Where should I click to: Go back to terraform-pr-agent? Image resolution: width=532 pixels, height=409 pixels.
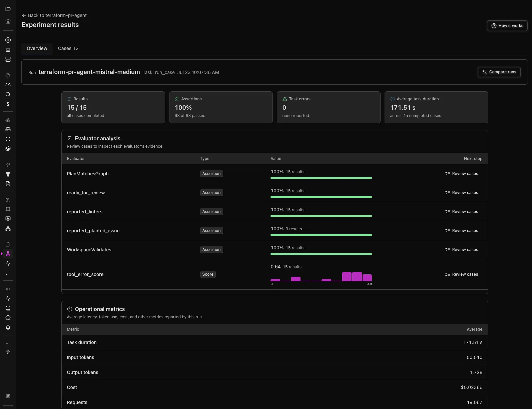click(x=54, y=15)
